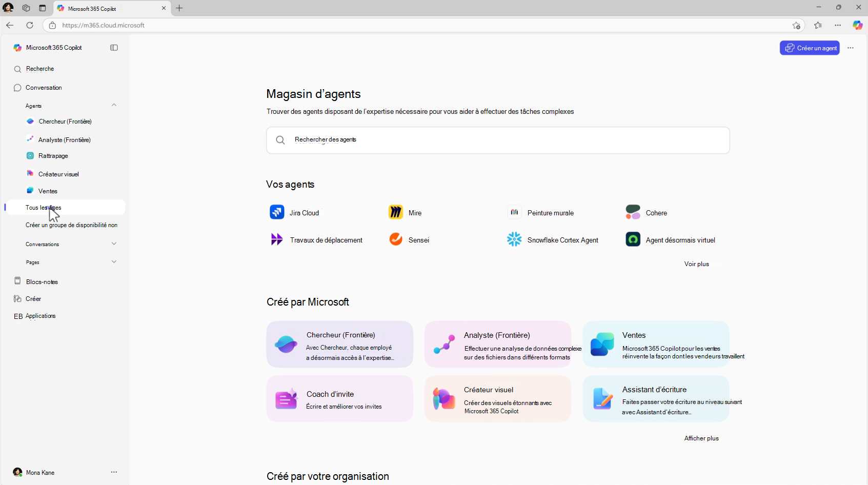Open the Agent désormais virtuel icon
Image resolution: width=868 pixels, height=485 pixels.
633,239
